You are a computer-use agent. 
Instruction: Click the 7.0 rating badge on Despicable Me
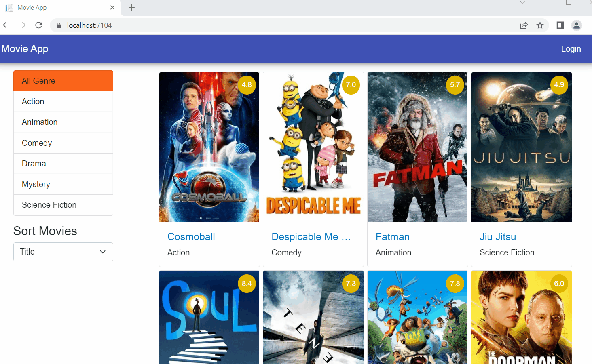[x=351, y=85]
